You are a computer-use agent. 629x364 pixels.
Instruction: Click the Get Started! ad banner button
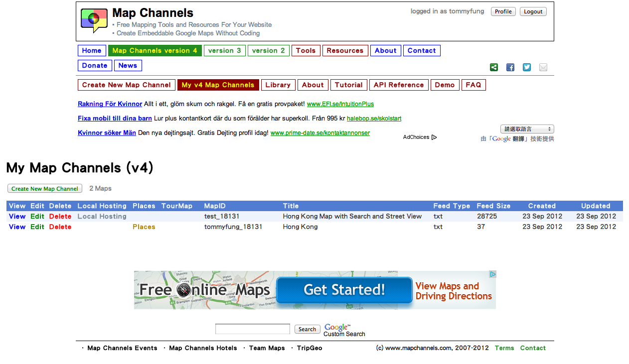coord(344,290)
